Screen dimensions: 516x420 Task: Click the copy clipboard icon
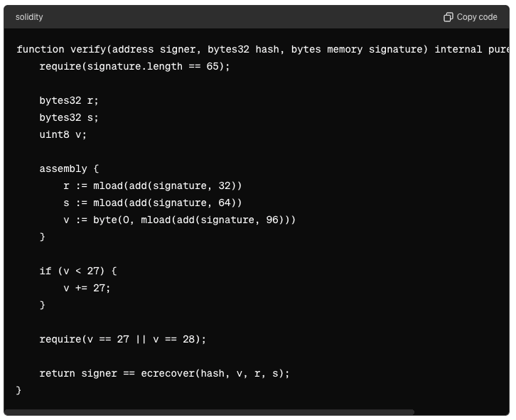(448, 17)
